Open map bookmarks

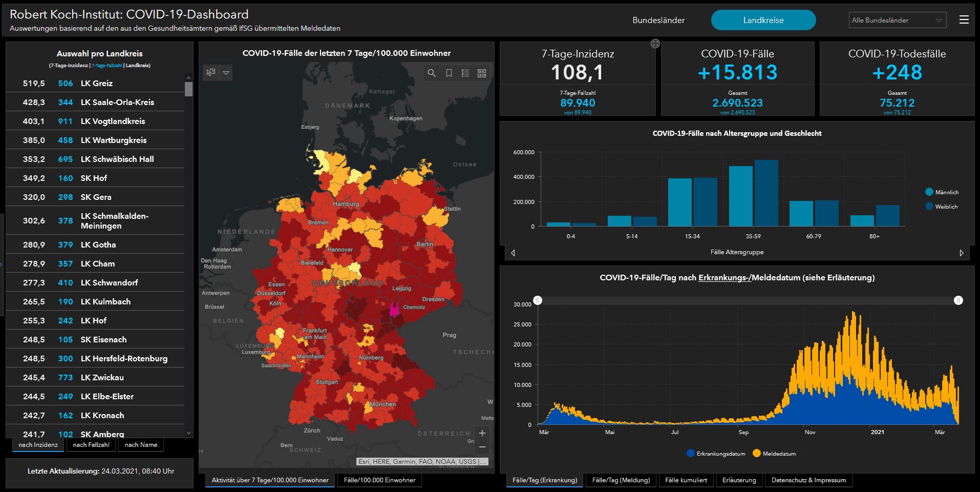point(449,73)
